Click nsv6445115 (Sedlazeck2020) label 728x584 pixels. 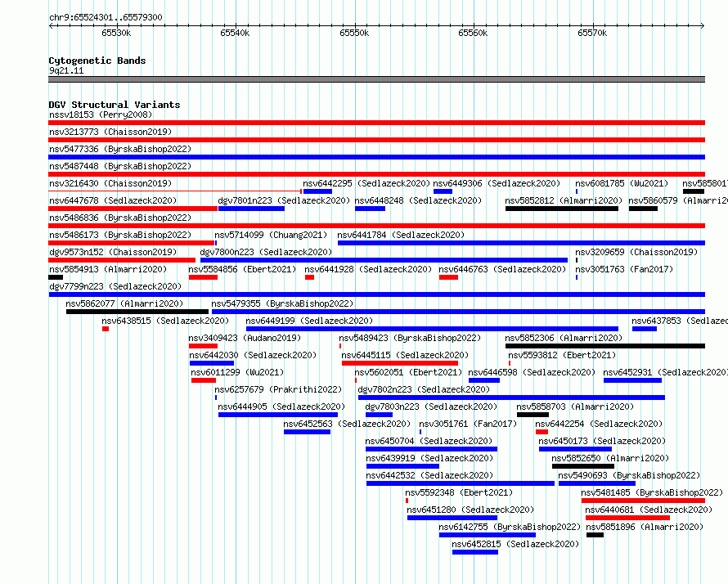pos(405,355)
